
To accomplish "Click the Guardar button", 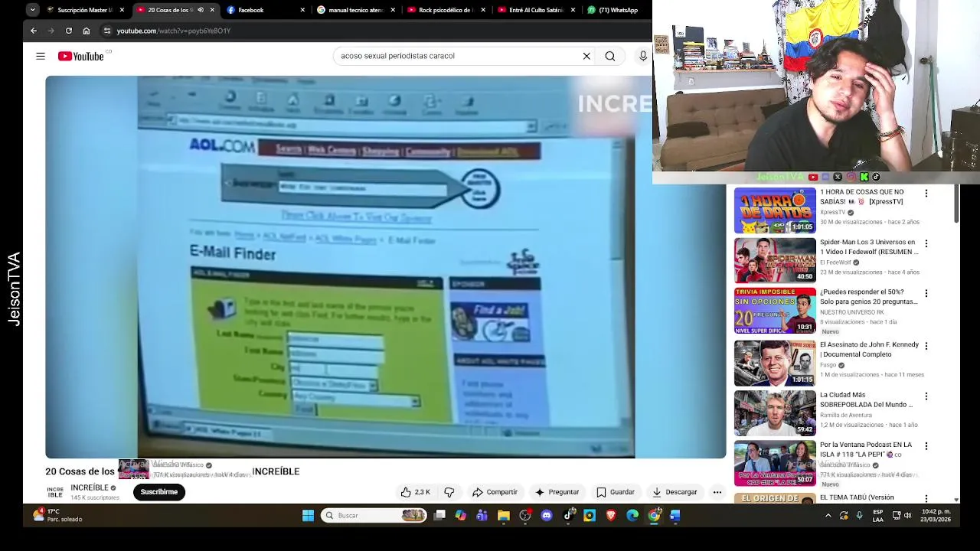I will (616, 492).
